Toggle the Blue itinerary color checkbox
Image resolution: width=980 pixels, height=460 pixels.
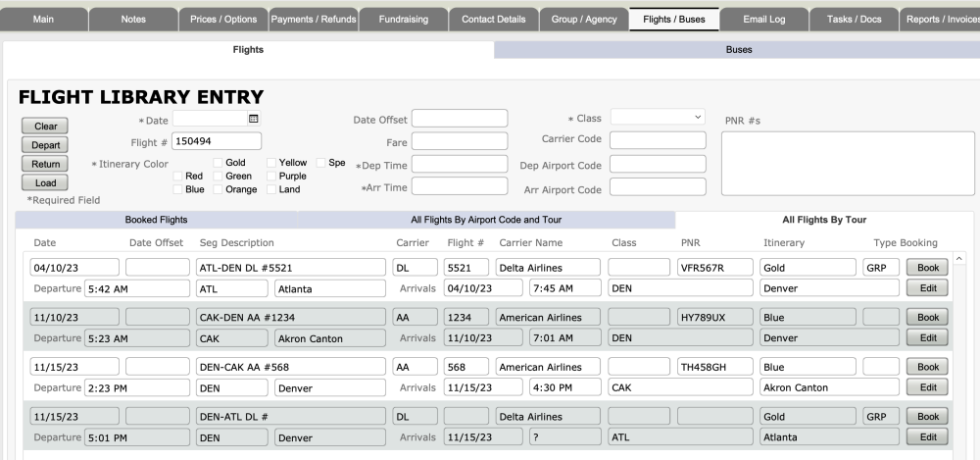click(x=177, y=189)
